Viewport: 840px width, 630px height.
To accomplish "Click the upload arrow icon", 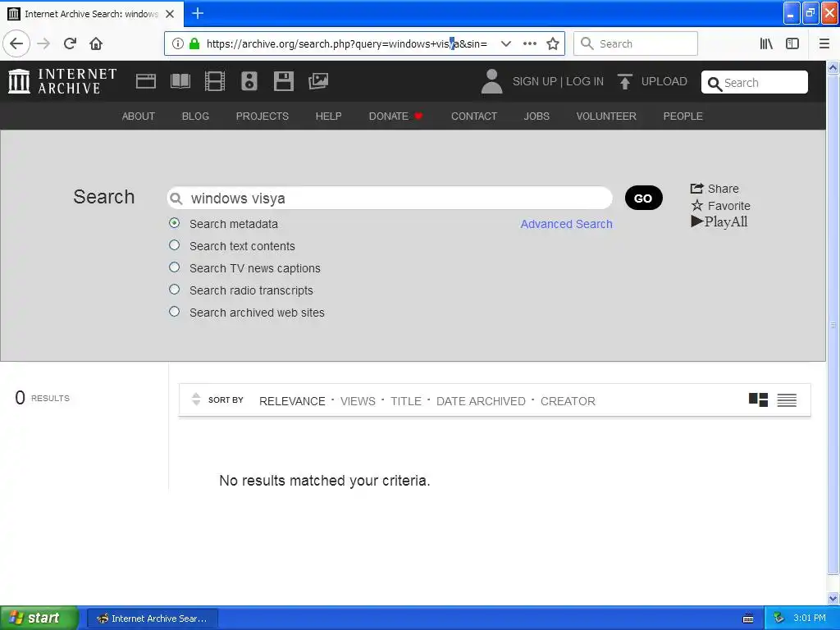I will pos(624,81).
